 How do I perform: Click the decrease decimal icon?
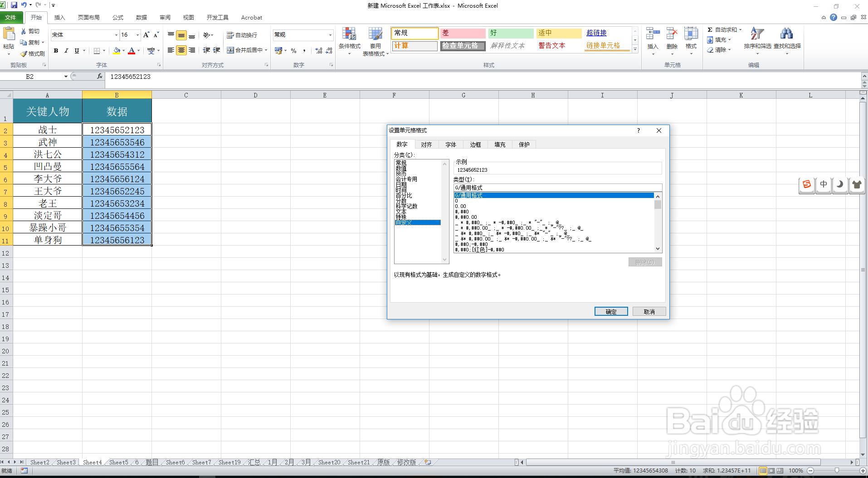pos(329,51)
